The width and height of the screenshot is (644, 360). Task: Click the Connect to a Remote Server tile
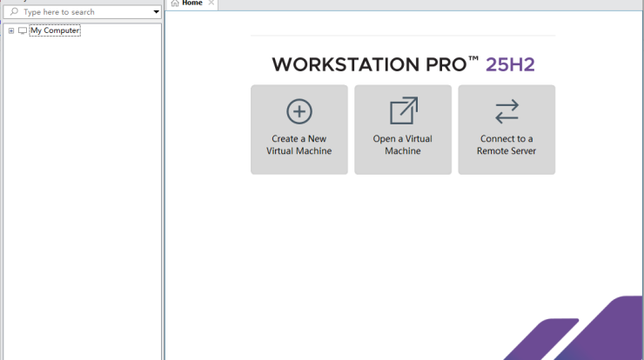tap(506, 130)
